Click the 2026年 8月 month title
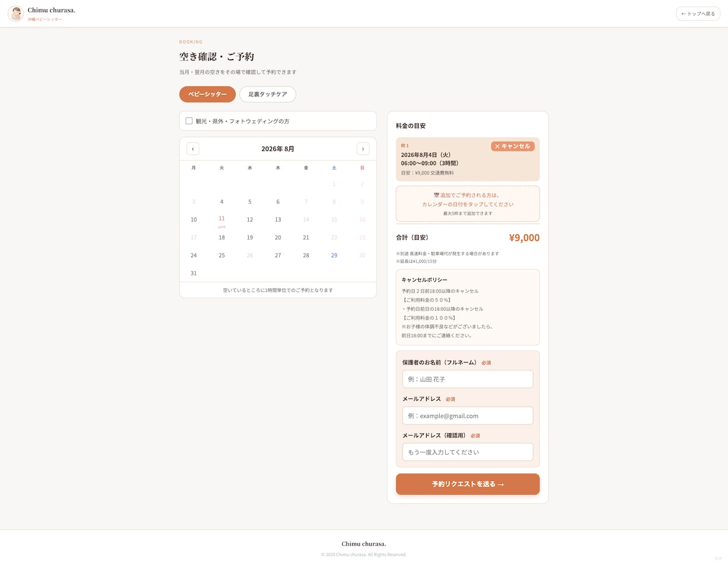This screenshot has height=567, width=728. [x=277, y=149]
